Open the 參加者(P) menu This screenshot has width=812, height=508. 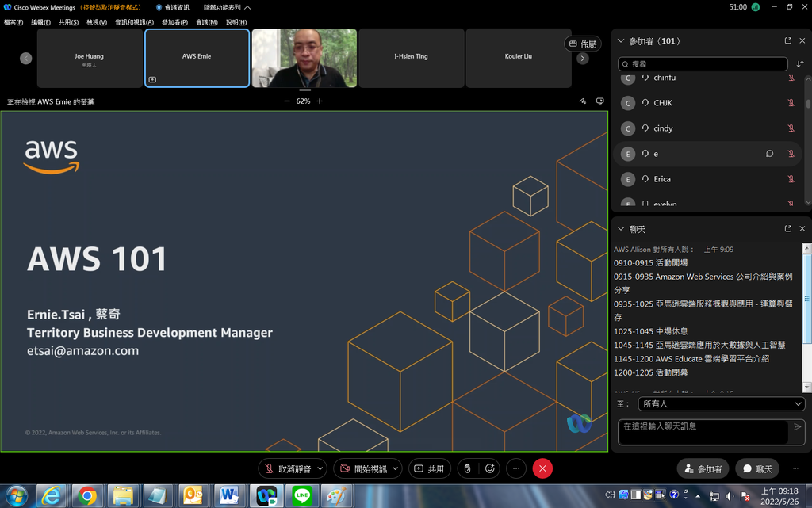pyautogui.click(x=174, y=22)
